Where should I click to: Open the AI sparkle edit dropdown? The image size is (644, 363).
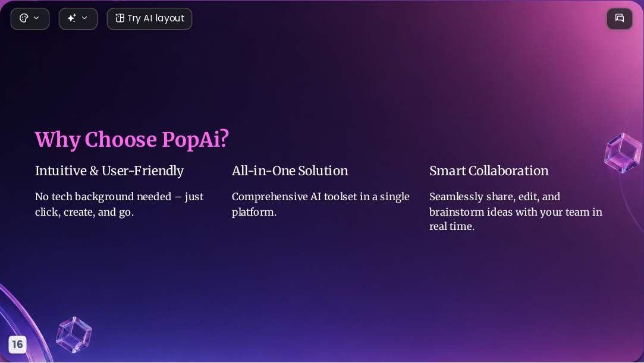(78, 18)
